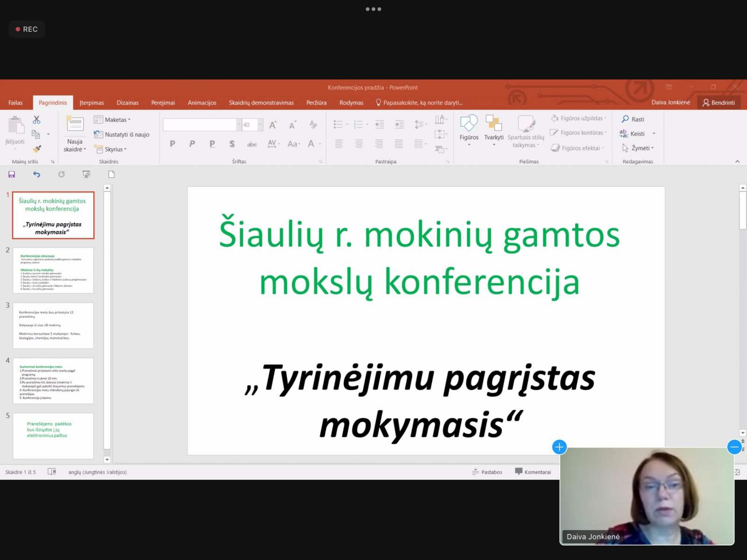Click the blue plus icon on video tile
Screen dimensions: 747x560
[x=559, y=447]
